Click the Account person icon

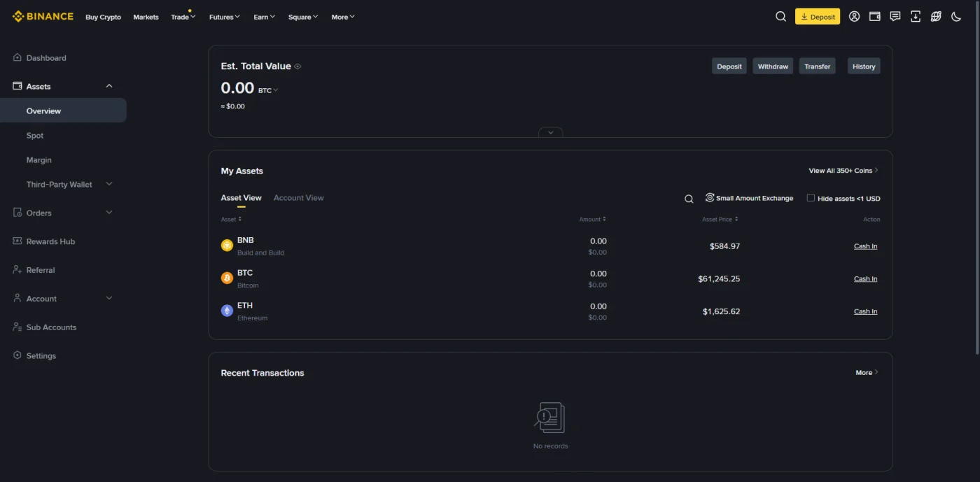pos(17,299)
